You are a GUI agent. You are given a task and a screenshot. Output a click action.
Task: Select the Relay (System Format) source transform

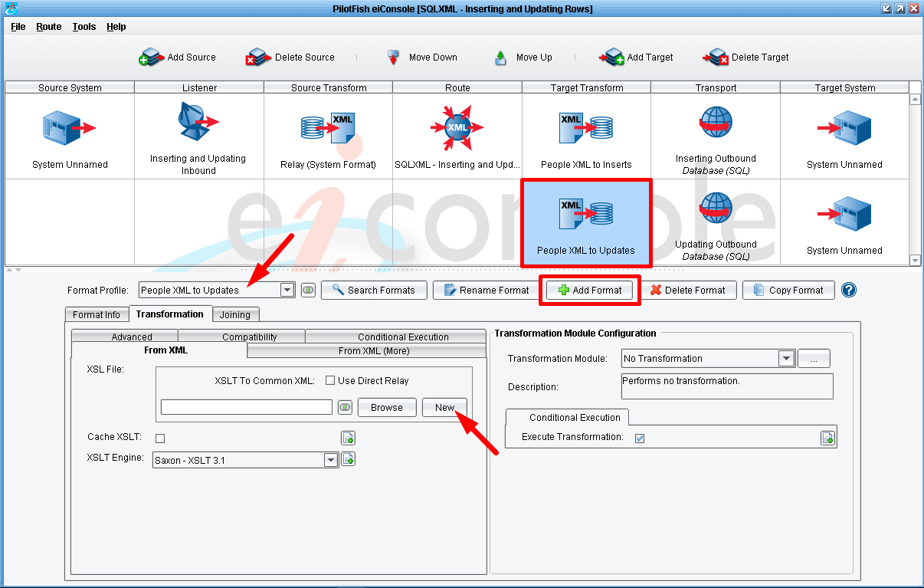(x=328, y=126)
